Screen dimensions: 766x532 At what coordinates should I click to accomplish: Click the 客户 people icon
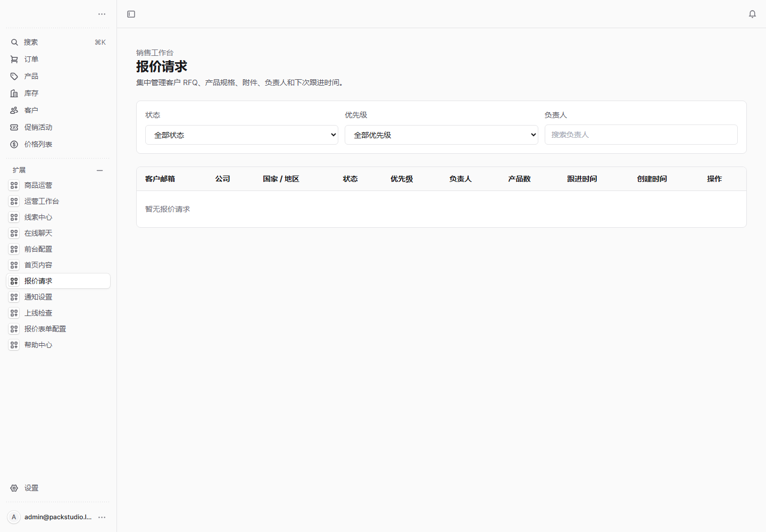pyautogui.click(x=14, y=110)
